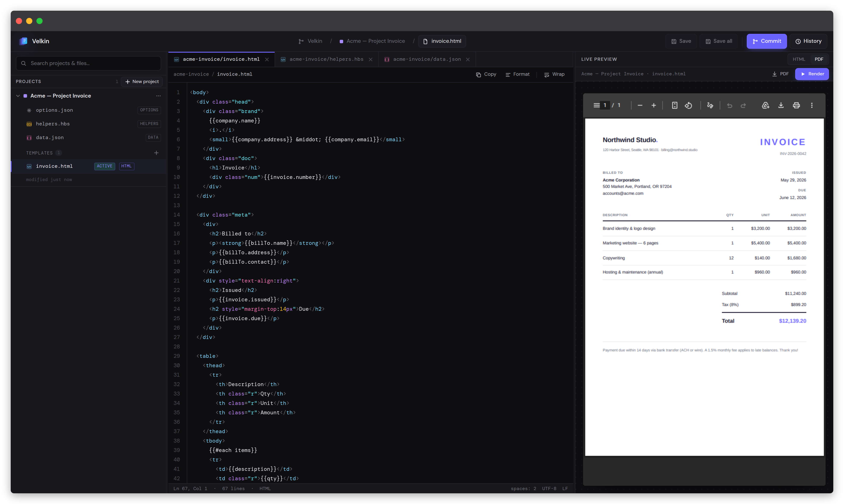Viewport: 844px width, 504px height.
Task: Click the TEMPLATES section header
Action: (x=39, y=153)
